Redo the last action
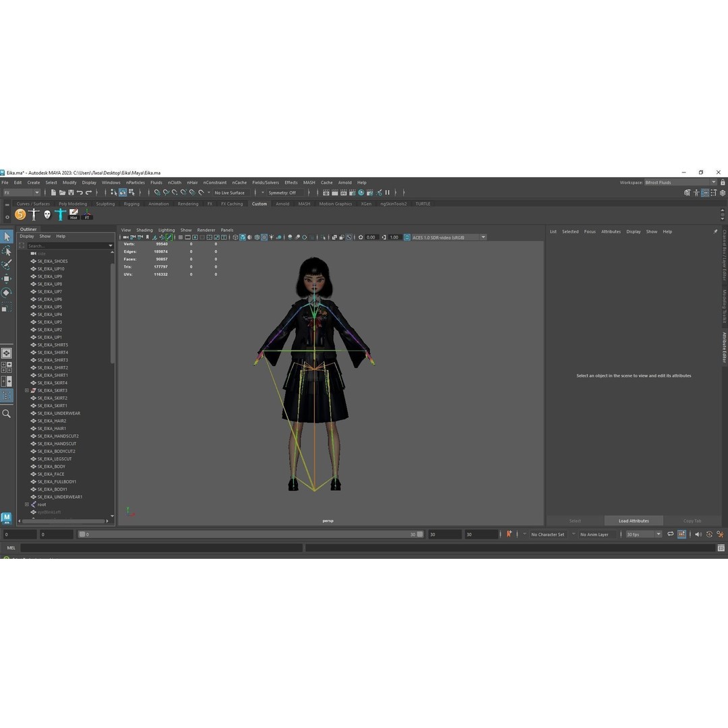Image resolution: width=728 pixels, height=728 pixels. (x=89, y=192)
